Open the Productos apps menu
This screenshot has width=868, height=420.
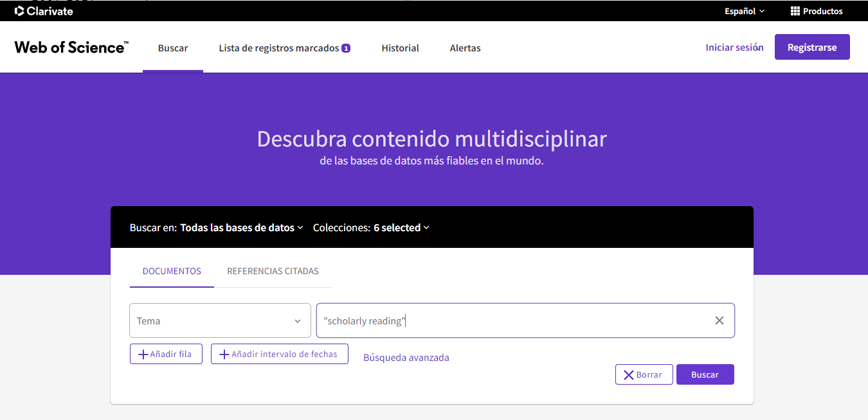817,11
